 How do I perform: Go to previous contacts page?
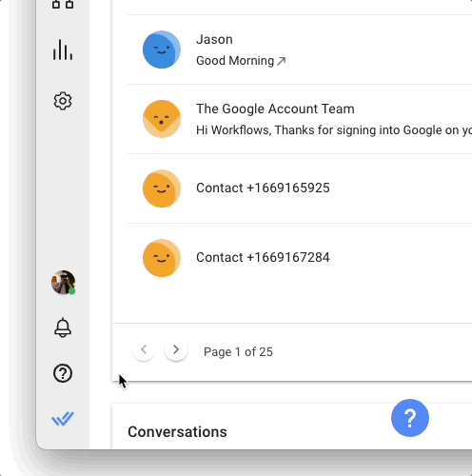(x=144, y=349)
